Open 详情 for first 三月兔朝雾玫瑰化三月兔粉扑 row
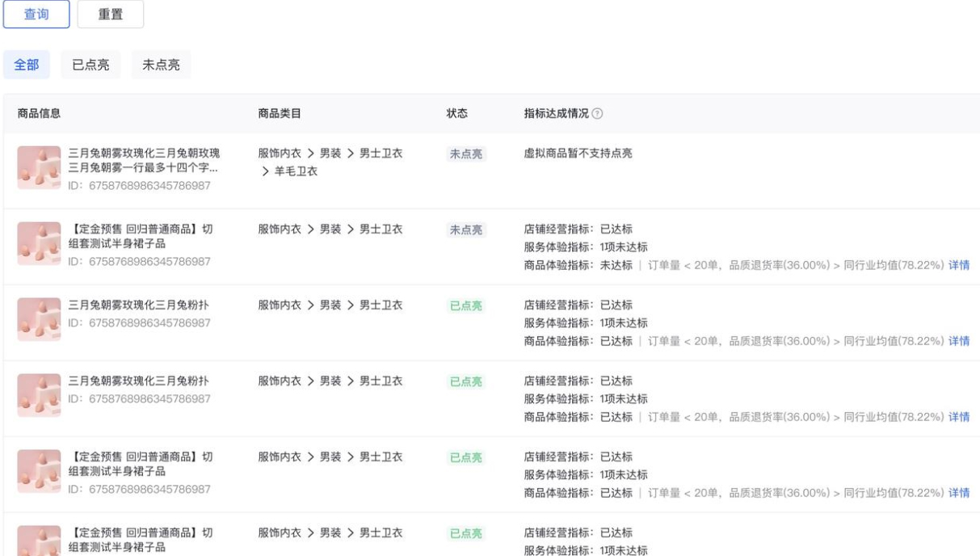 tap(959, 341)
